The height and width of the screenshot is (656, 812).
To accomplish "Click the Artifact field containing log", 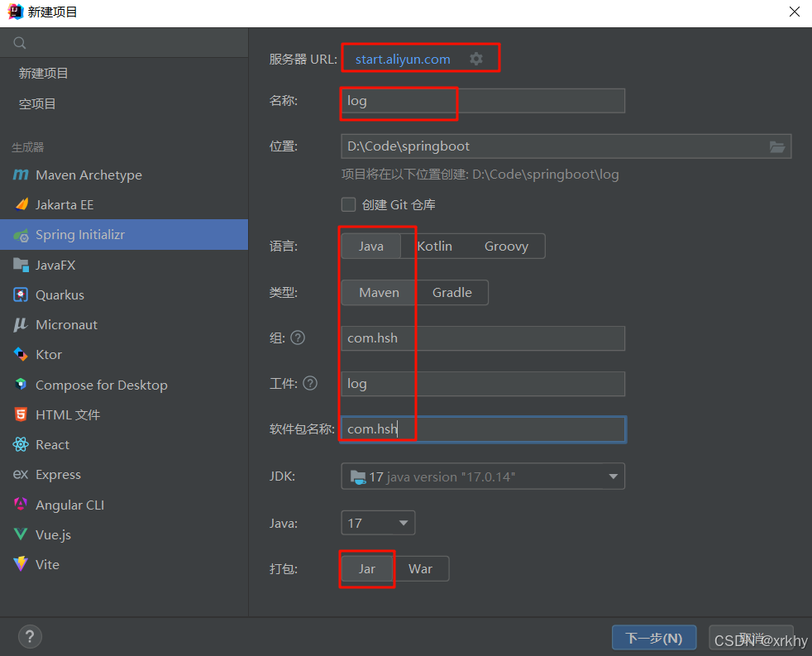I will coord(483,384).
